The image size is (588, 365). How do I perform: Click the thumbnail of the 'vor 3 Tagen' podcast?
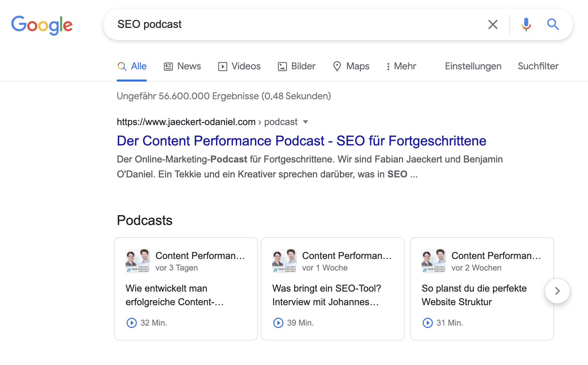coord(137,261)
